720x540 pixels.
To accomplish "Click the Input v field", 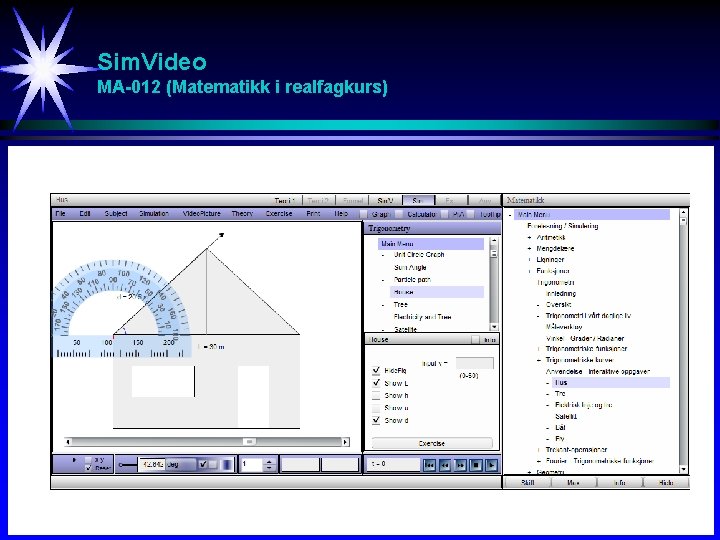I will pos(475,363).
